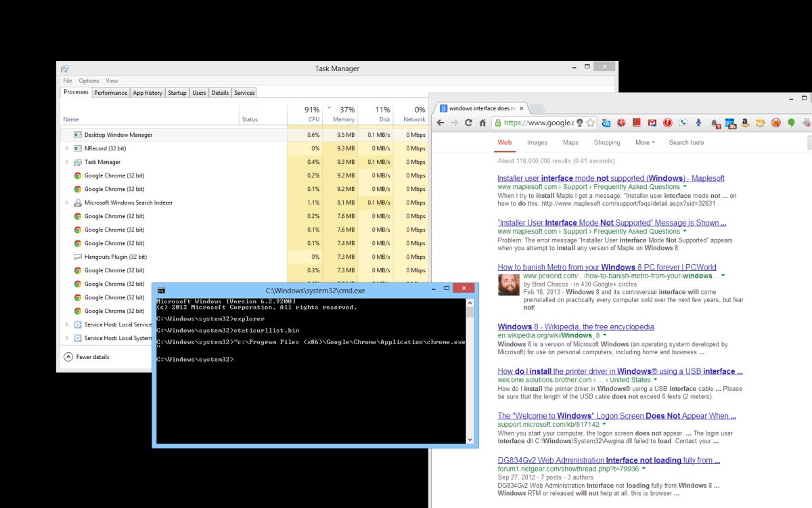Open a new Chrome tab
Image resolution: width=812 pixels, height=508 pixels.
tap(536, 108)
